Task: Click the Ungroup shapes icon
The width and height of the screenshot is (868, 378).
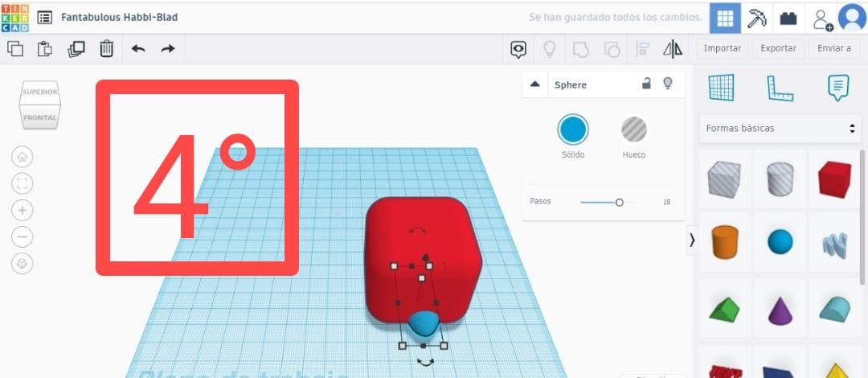Action: (612, 49)
